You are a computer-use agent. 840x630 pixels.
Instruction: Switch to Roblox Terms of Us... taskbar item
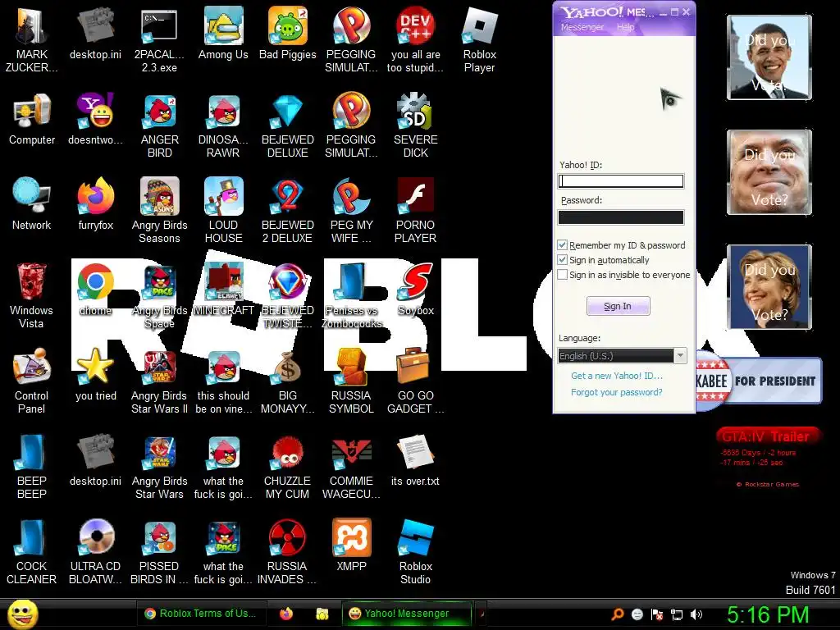click(200, 614)
